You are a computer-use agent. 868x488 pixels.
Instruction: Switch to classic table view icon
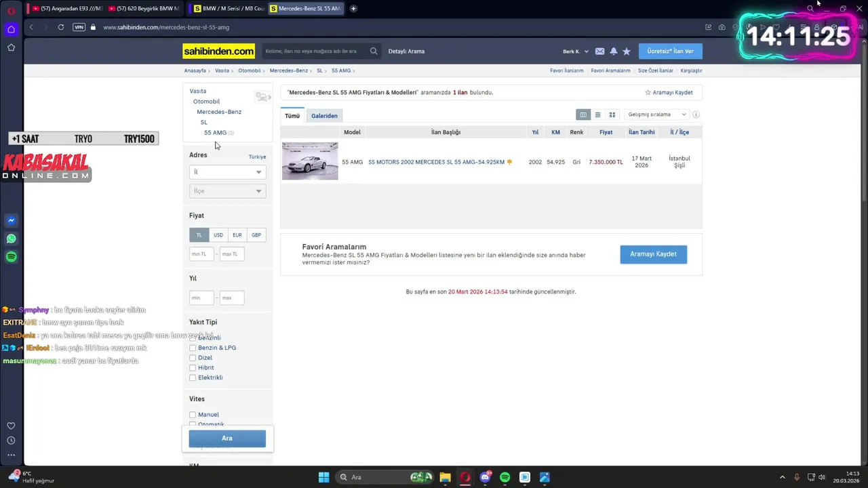[583, 115]
